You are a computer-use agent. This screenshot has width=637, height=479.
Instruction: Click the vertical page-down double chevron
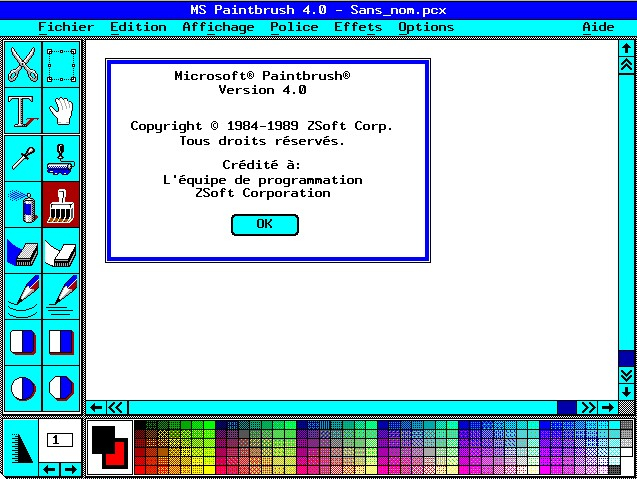[x=626, y=375]
